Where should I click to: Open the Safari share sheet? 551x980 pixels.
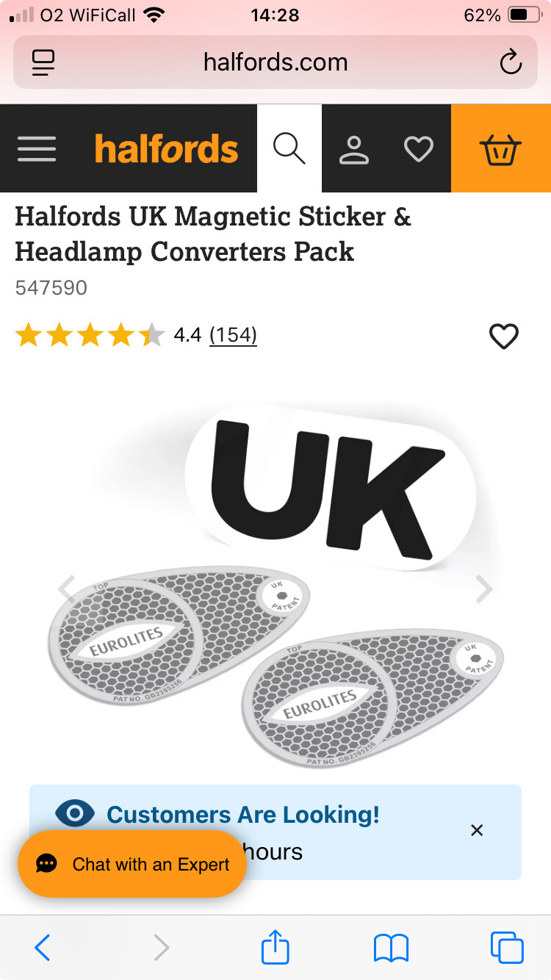275,946
